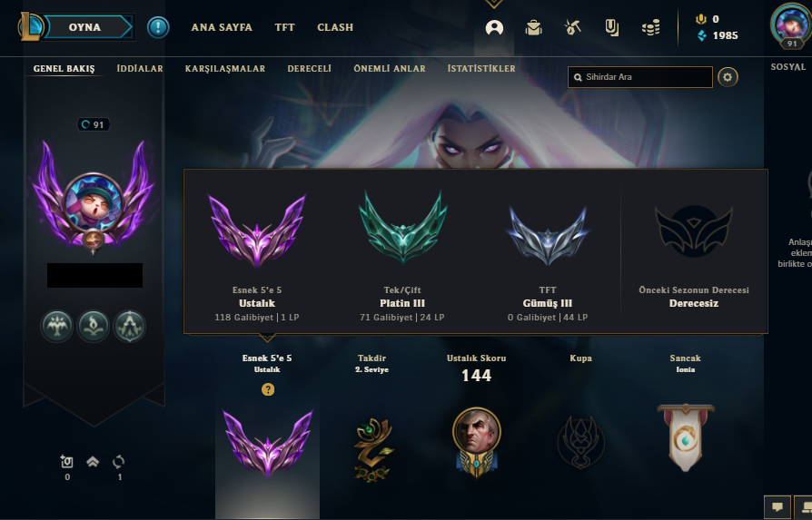Click the refresh arrows icon below banner
This screenshot has height=520, width=812.
point(119,462)
